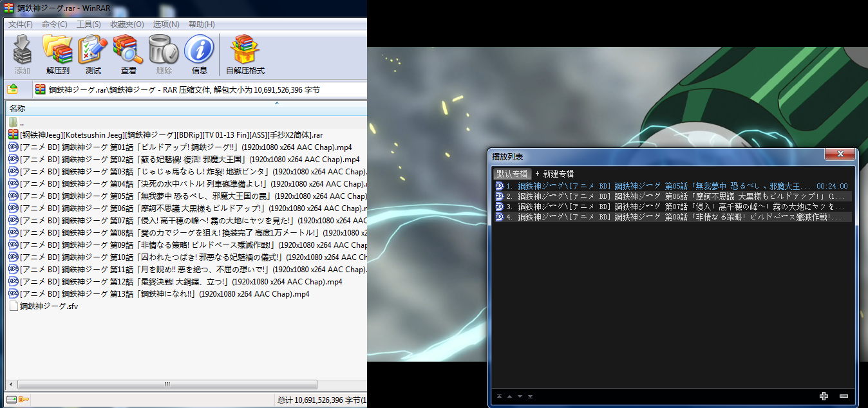The height and width of the screenshot is (408, 868).
Task: Select 第08話「翼の力でジーグを狙え!」file
Action: pos(187,232)
